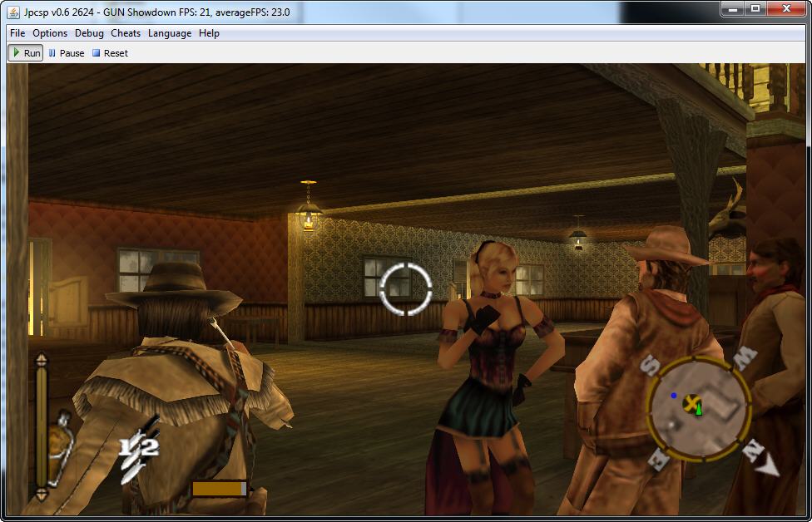The image size is (812, 522).
Task: Click the Pause emulation icon
Action: click(x=52, y=53)
